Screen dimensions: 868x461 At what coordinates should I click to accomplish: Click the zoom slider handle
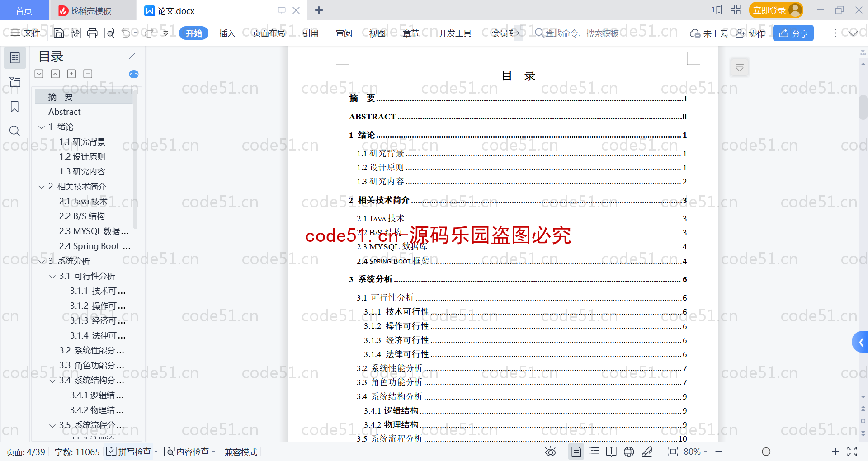766,452
